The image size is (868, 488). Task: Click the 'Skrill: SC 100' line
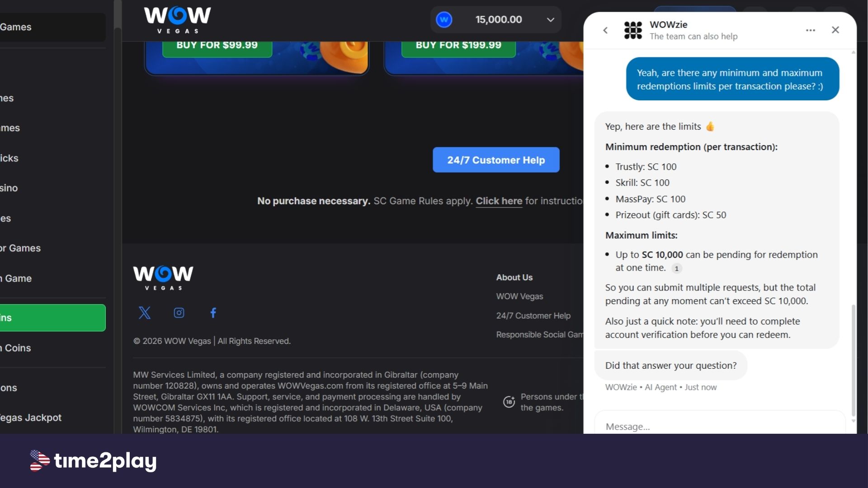[x=642, y=183]
